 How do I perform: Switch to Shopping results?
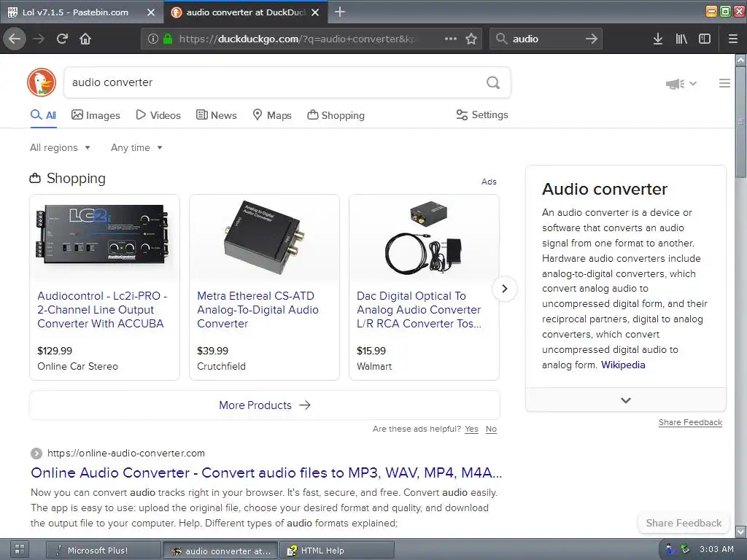[x=336, y=115]
